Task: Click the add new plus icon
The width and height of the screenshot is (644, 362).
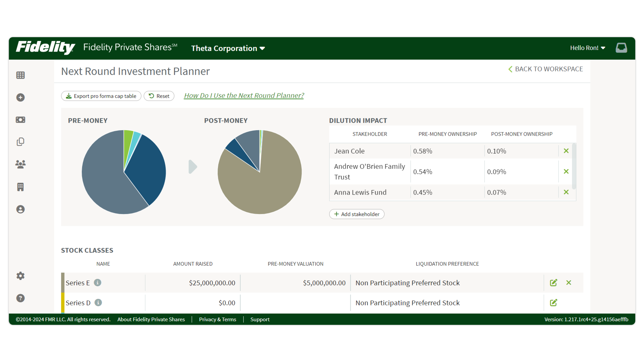Action: coord(20,97)
